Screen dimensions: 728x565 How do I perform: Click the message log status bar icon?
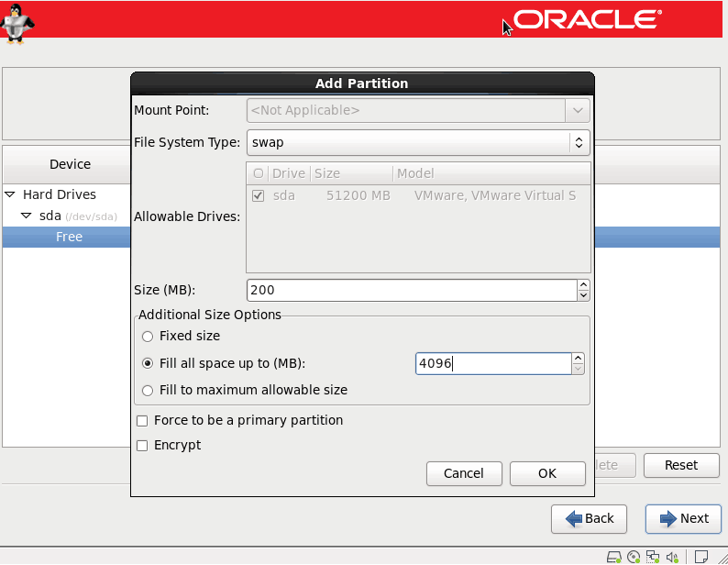(x=701, y=556)
